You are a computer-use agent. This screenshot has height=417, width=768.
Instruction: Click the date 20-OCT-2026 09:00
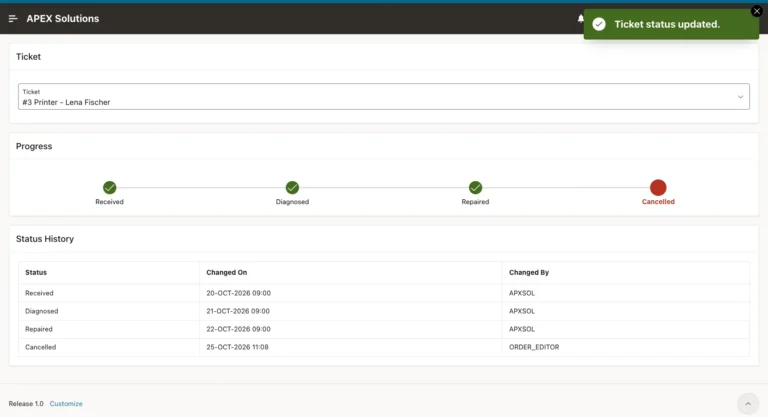238,293
